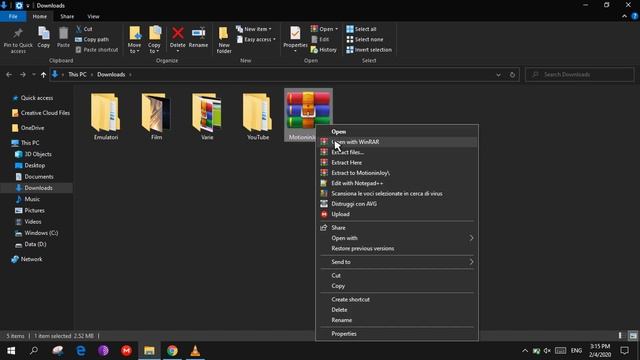
Task: Click the blue Help icon
Action: [635, 16]
